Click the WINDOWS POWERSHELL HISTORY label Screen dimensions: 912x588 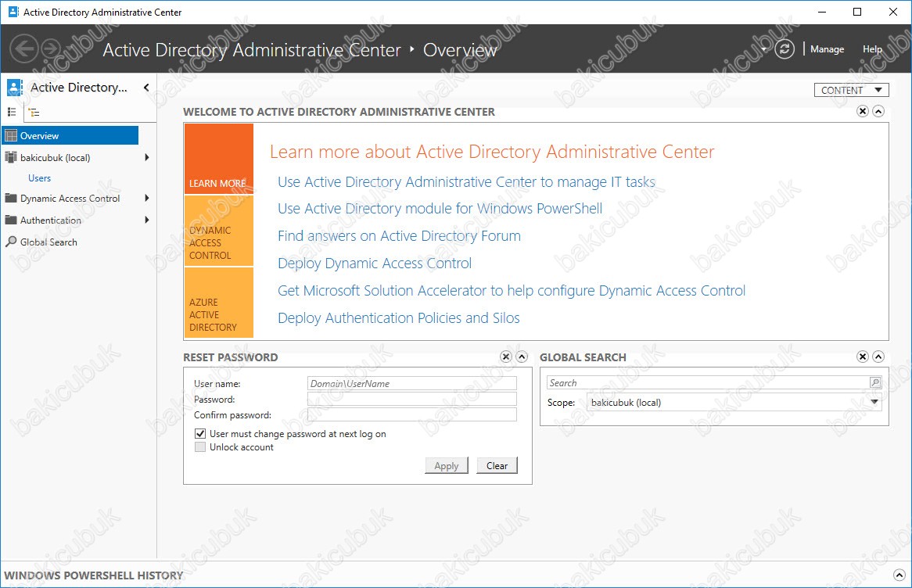point(93,575)
